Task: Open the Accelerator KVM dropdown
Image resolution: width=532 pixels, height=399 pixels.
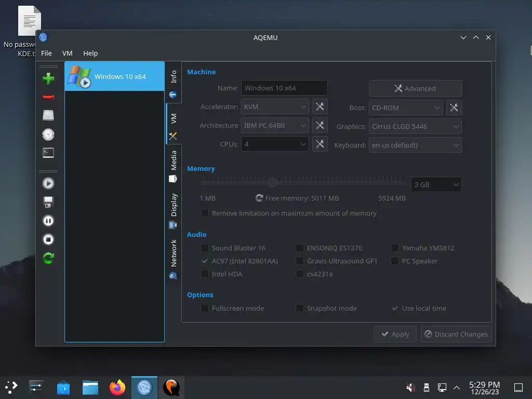Action: [x=275, y=107]
